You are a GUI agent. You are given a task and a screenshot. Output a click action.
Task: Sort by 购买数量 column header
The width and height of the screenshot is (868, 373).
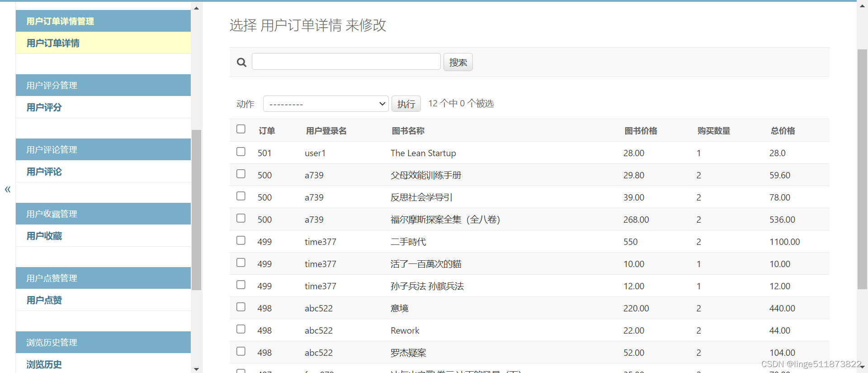pyautogui.click(x=714, y=131)
